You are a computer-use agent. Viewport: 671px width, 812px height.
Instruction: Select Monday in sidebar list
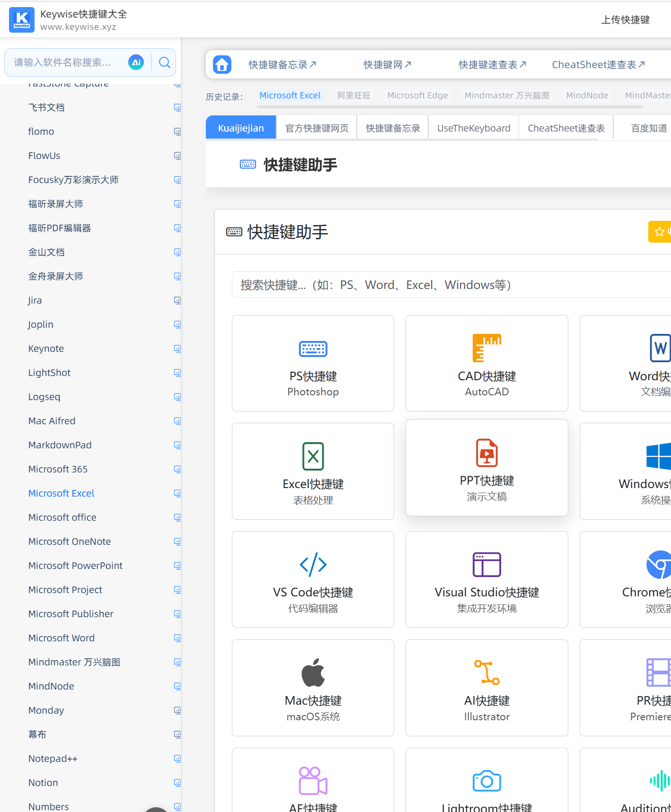pyautogui.click(x=46, y=710)
